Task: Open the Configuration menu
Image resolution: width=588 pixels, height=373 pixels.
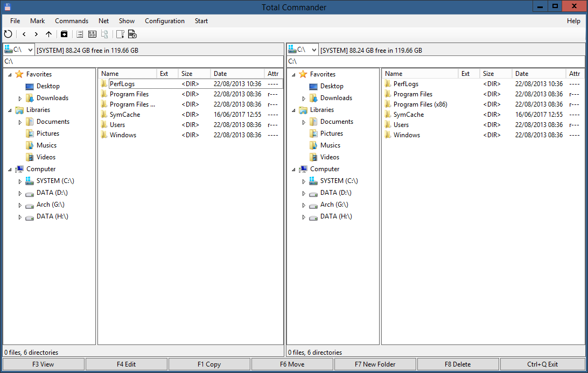Action: (165, 21)
